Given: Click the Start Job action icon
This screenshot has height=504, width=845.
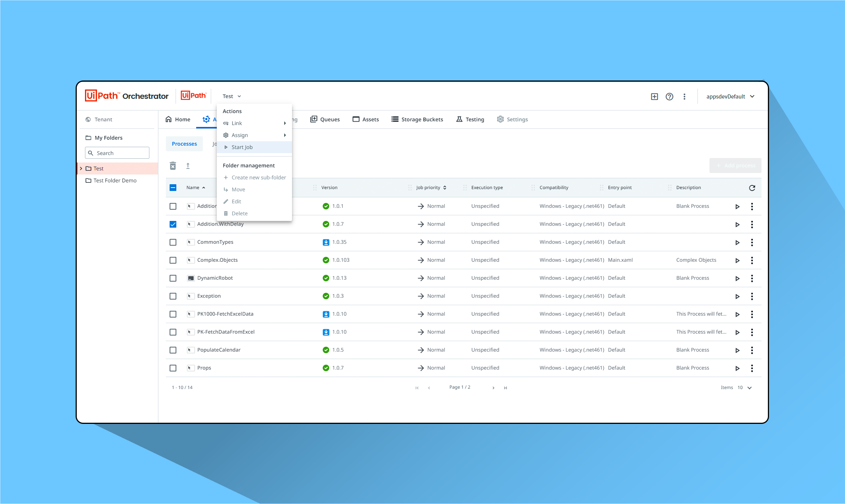Looking at the screenshot, I should pyautogui.click(x=225, y=146).
